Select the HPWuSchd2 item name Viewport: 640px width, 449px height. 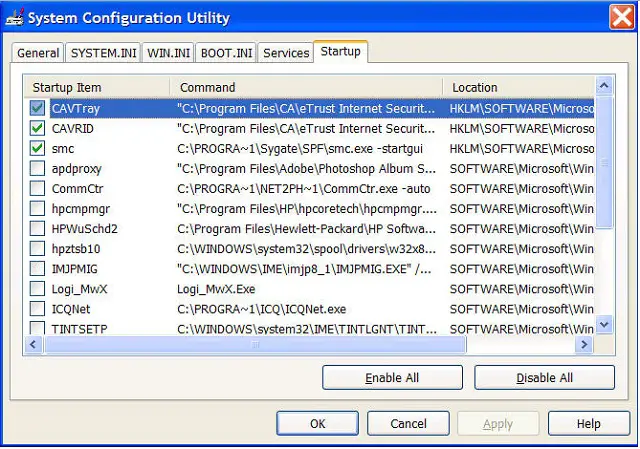tap(84, 229)
